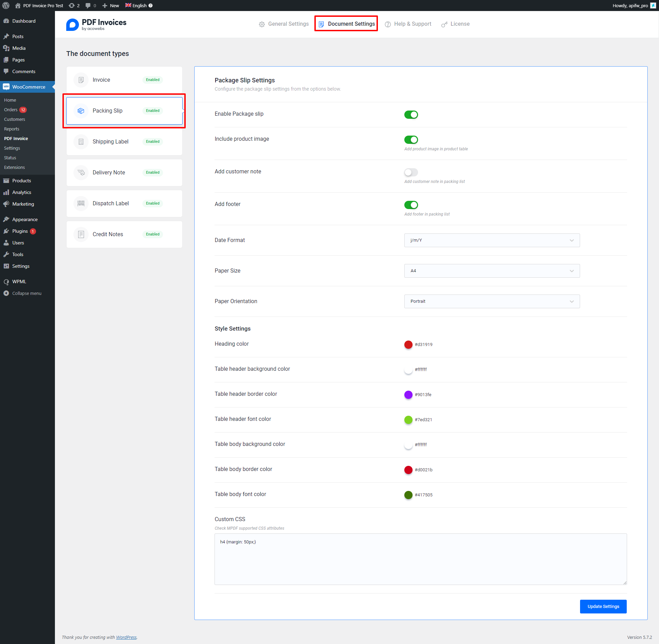The width and height of the screenshot is (659, 644).
Task: Switch to Document Settings tab
Action: (346, 24)
